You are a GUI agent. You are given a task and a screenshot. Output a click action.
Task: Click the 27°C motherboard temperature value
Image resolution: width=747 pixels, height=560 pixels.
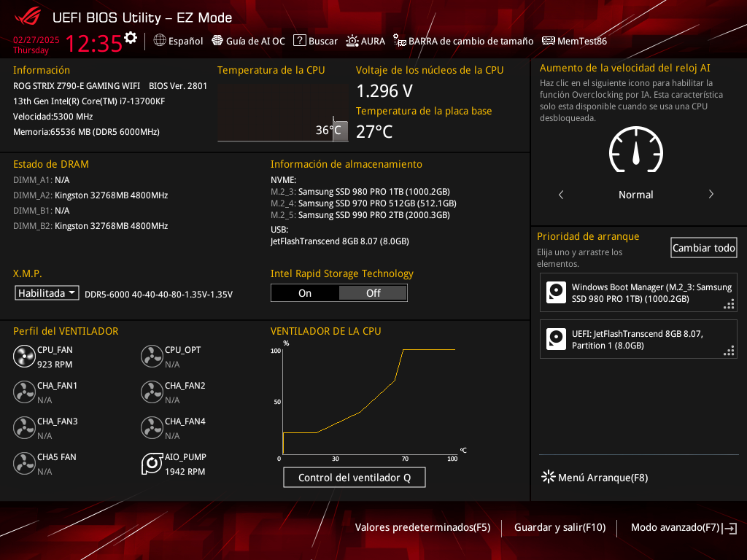(x=374, y=131)
